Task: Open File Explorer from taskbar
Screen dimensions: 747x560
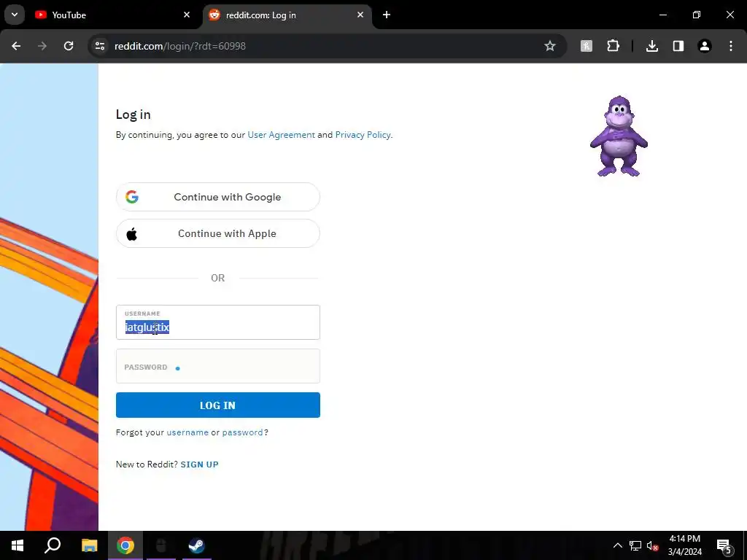Action: click(89, 545)
